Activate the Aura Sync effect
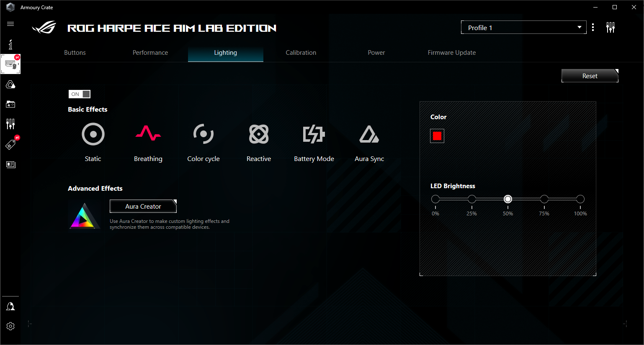 pos(369,142)
